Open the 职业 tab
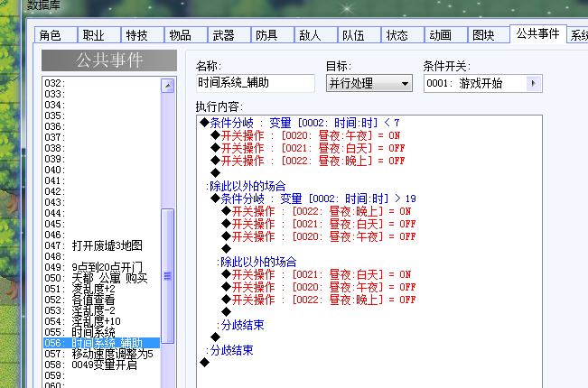 99,35
